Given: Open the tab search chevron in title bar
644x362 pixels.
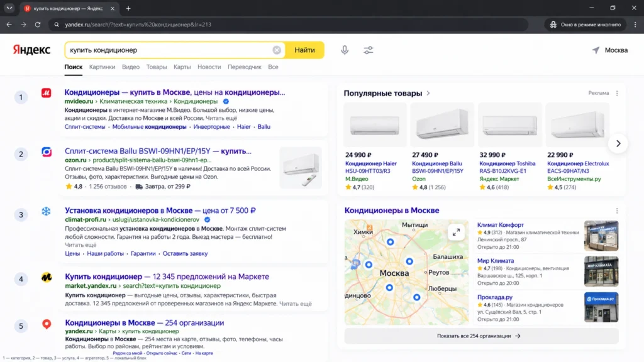Looking at the screenshot, I should pos(9,8).
